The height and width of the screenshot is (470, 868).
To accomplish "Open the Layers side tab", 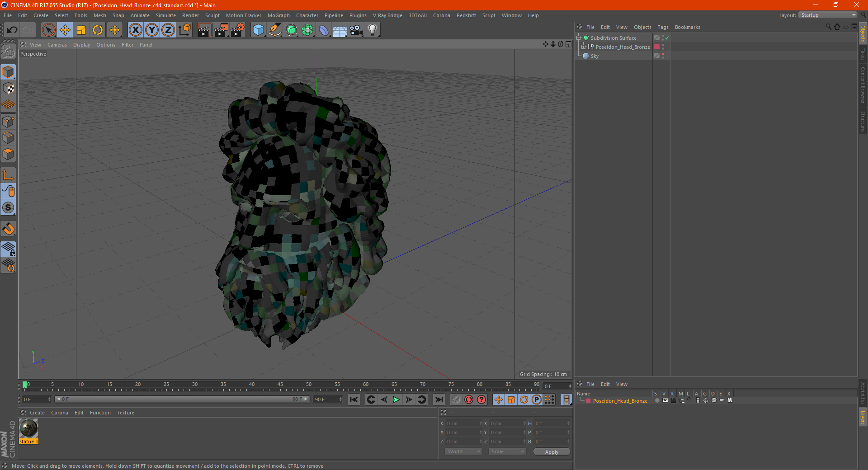I will tap(863, 417).
